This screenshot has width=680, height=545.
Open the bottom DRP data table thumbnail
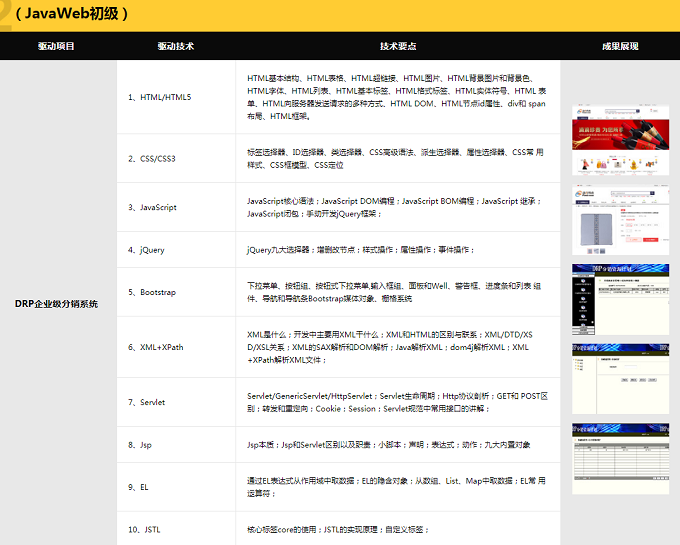pyautogui.click(x=619, y=458)
